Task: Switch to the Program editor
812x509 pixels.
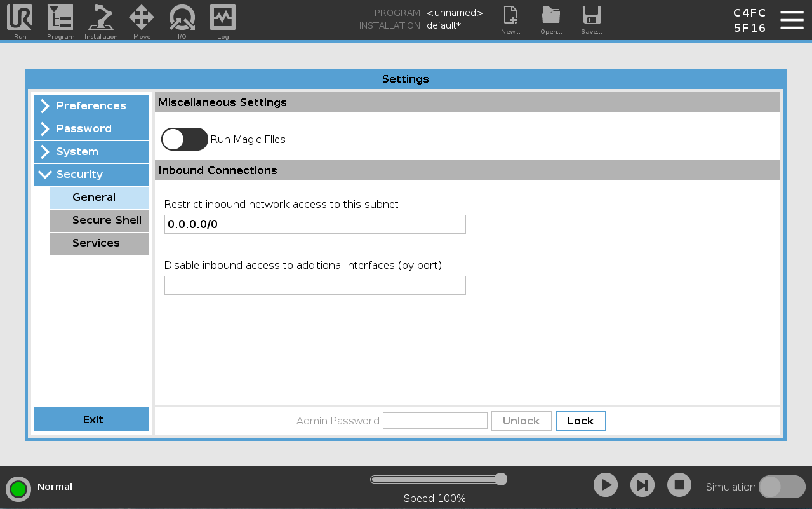Action: [60, 20]
